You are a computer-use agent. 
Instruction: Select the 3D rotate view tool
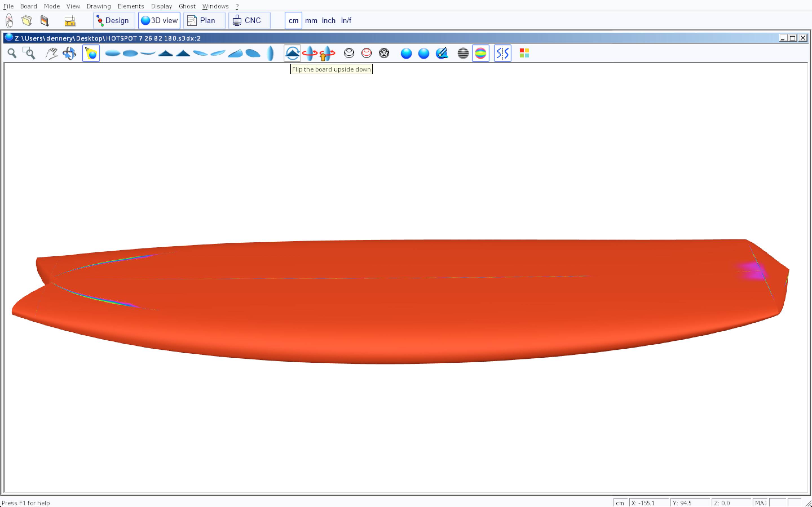(69, 53)
